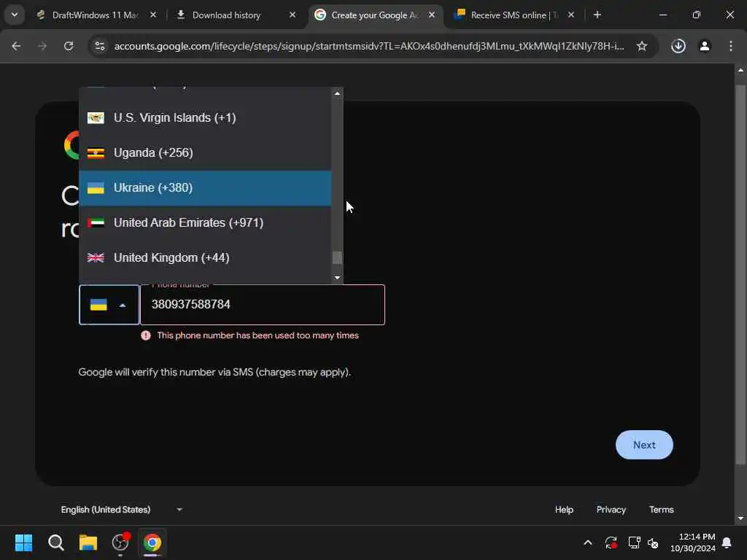The height and width of the screenshot is (560, 747).
Task: Click the country list scroll-up arrow
Action: [x=337, y=93]
